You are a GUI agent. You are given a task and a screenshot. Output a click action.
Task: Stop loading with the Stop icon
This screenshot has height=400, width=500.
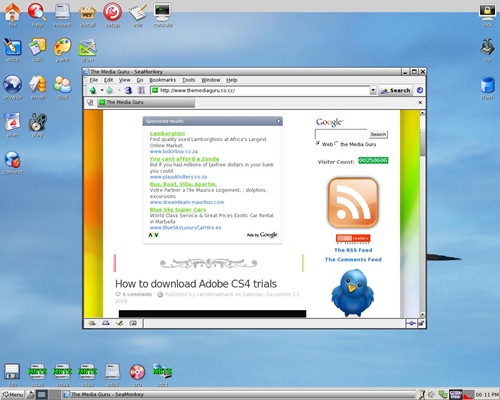click(x=141, y=90)
